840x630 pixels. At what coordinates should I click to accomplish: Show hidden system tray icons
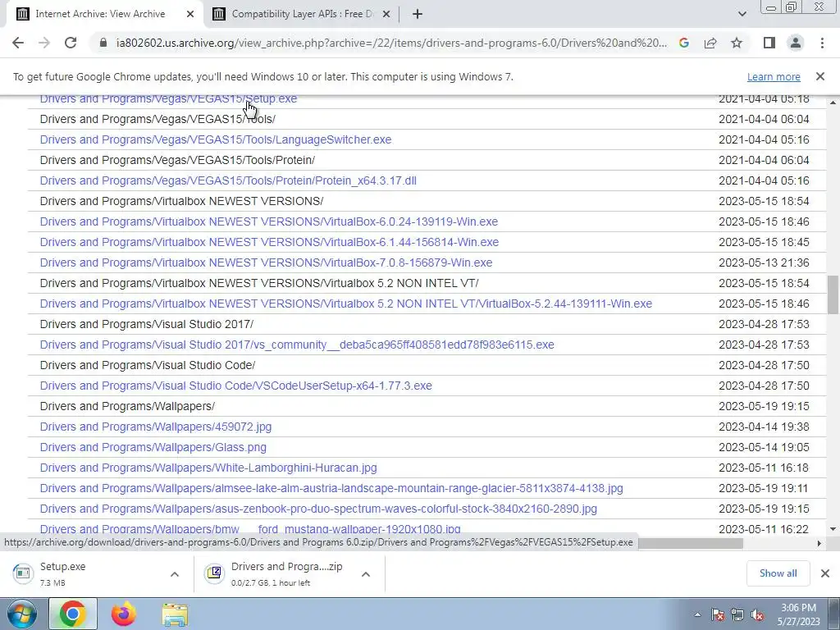697,615
